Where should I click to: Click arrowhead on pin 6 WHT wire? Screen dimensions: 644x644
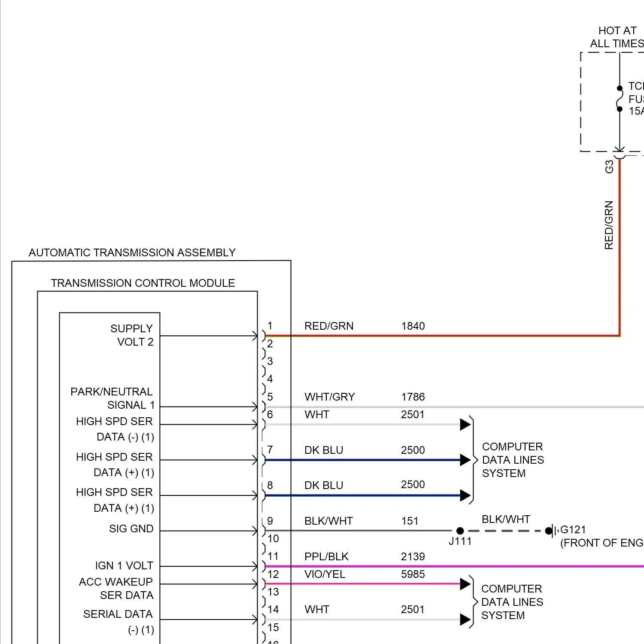coord(465,425)
